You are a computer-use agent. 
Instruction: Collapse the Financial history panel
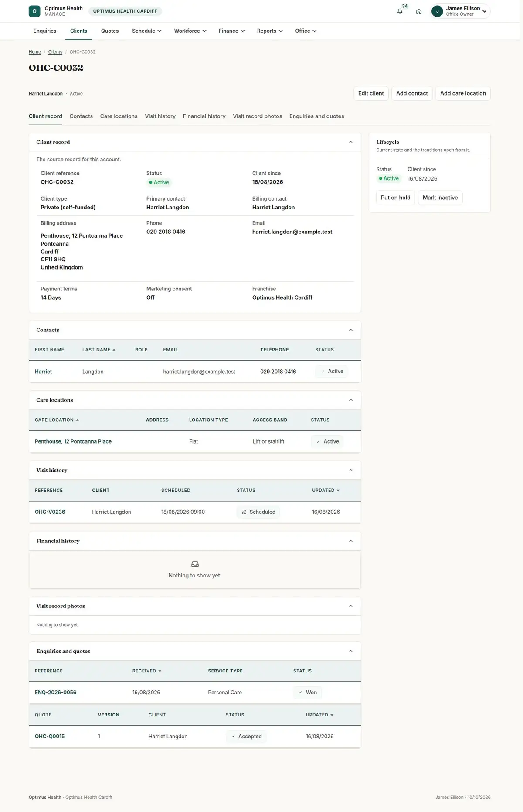(350, 541)
